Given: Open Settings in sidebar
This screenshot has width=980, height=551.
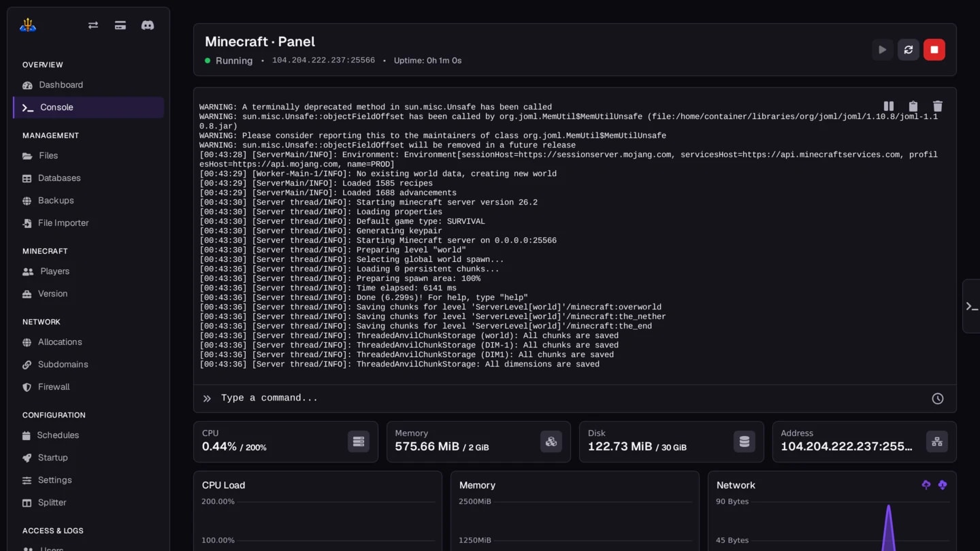Looking at the screenshot, I should [88, 480].
